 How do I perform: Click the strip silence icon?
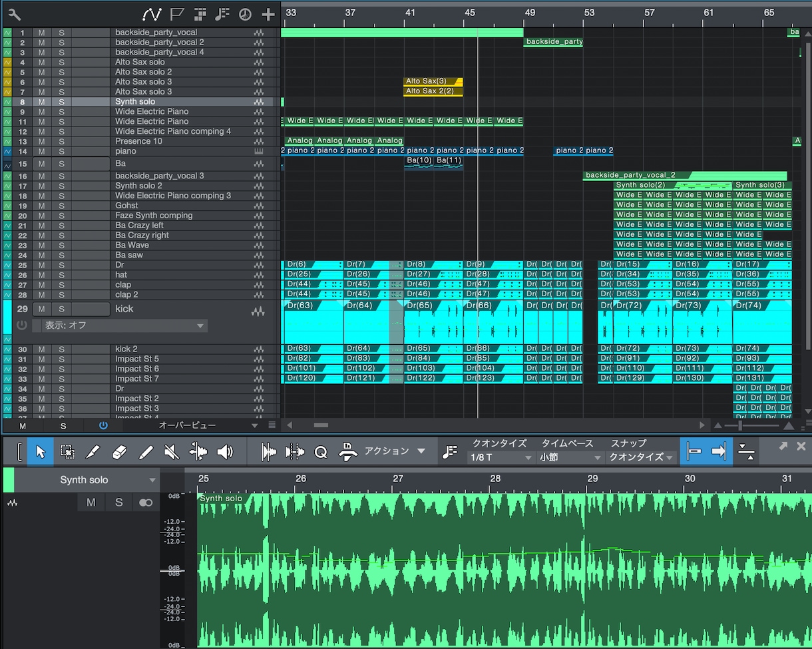point(268,452)
